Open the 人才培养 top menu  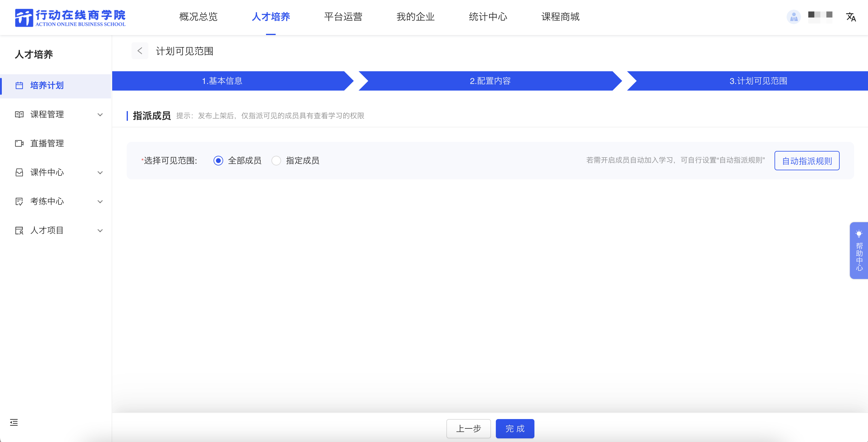(x=271, y=17)
